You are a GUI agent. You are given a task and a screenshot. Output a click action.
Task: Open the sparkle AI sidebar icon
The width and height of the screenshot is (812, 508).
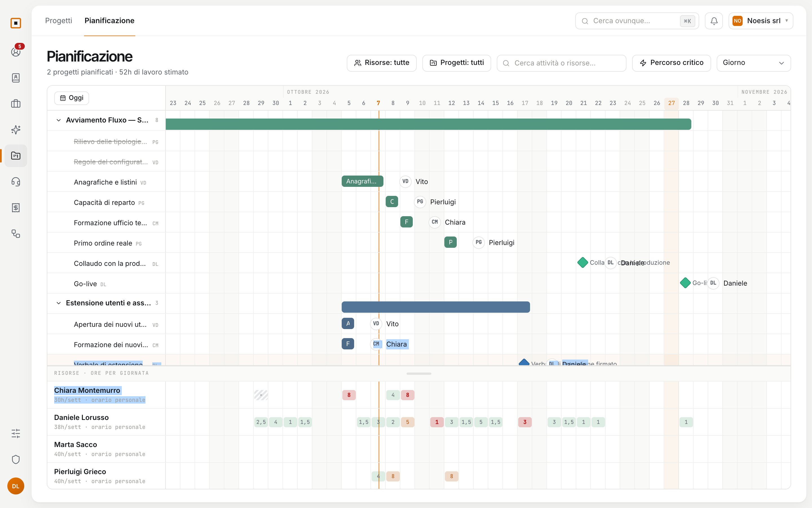click(16, 130)
